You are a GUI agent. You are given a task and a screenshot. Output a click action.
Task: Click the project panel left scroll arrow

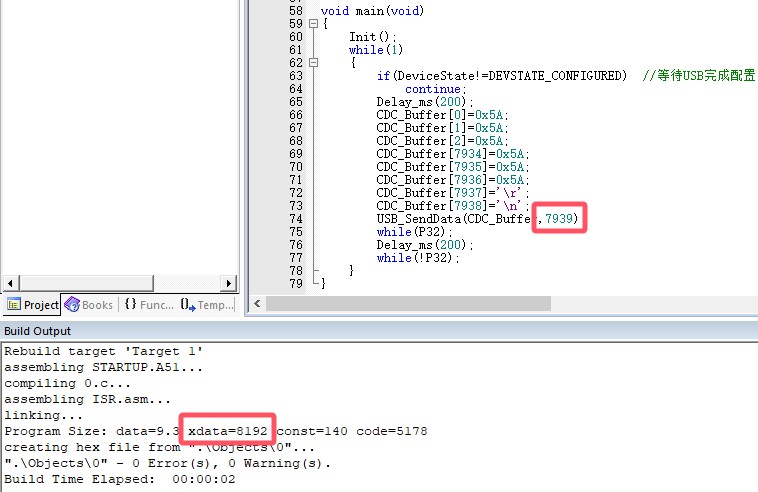[x=11, y=283]
